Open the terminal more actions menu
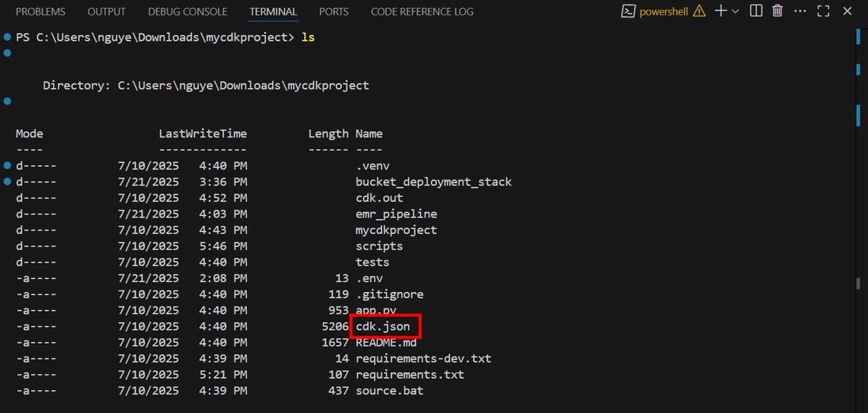 [x=801, y=11]
